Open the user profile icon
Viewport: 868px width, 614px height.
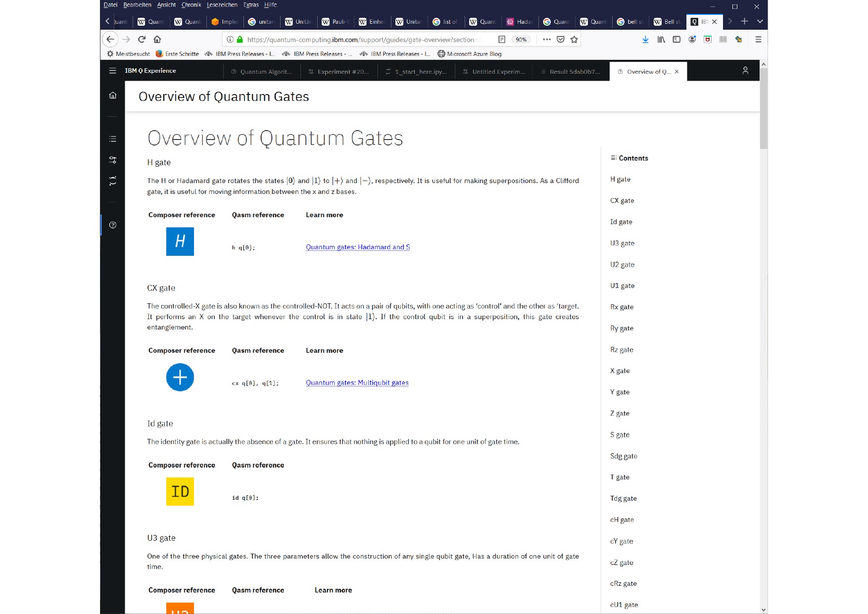click(x=745, y=71)
